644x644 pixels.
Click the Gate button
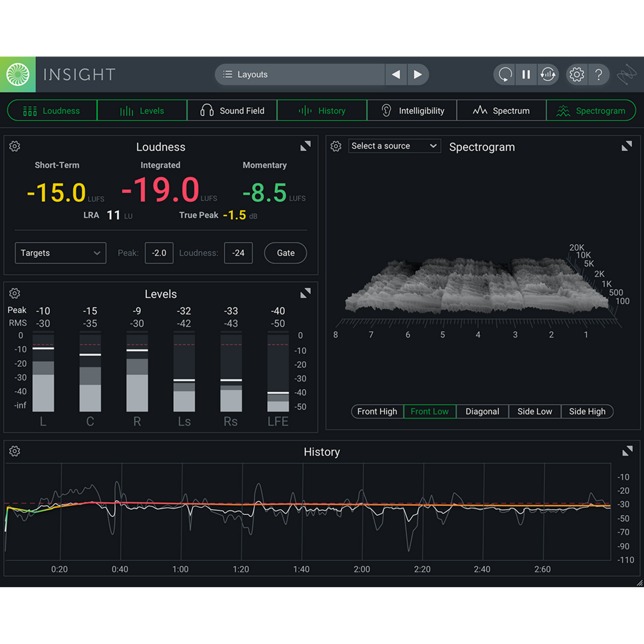click(x=286, y=253)
